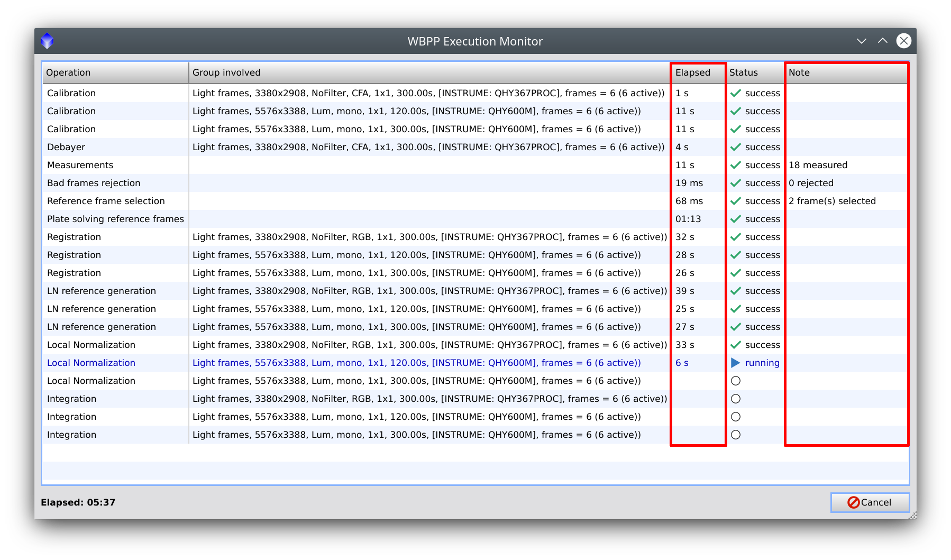Viewport: 951px width, 560px height.
Task: Click the Note column header
Action: pyautogui.click(x=846, y=72)
